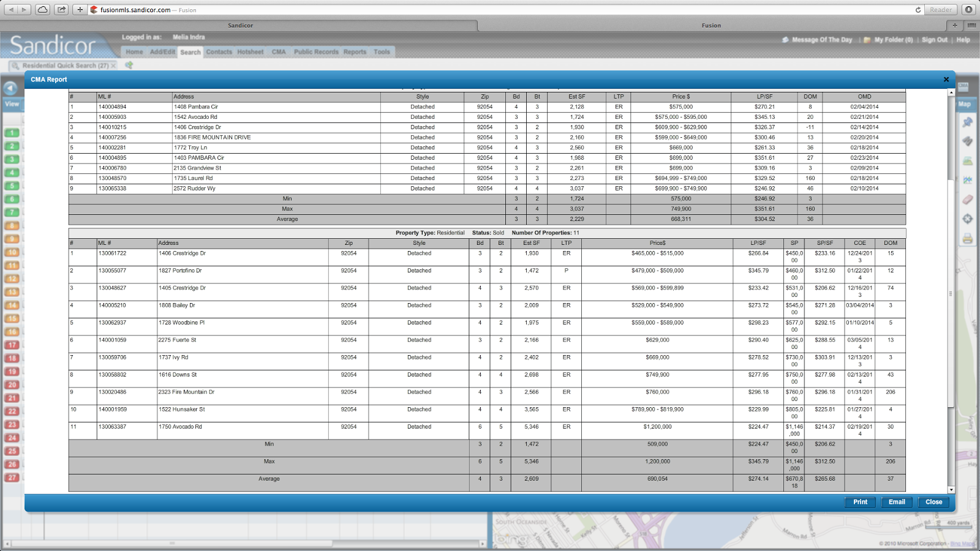Image resolution: width=980 pixels, height=551 pixels.
Task: Open the Add/Edit menu tab
Action: tap(162, 52)
